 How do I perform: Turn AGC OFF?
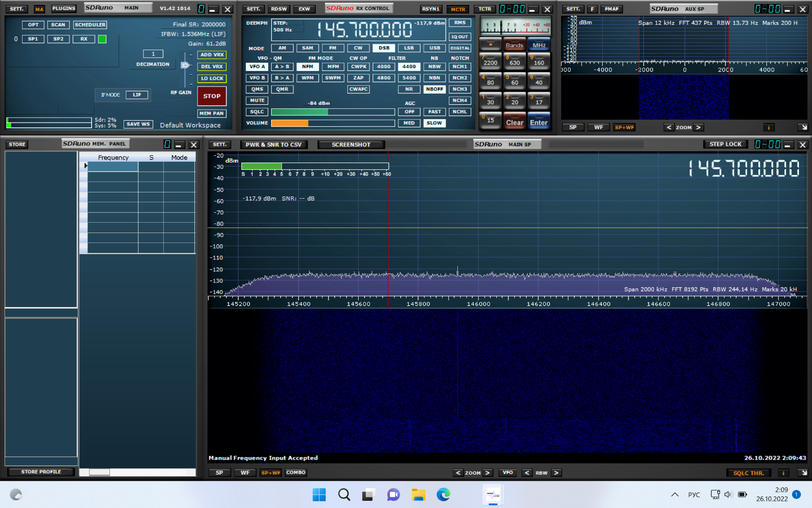[x=409, y=112]
